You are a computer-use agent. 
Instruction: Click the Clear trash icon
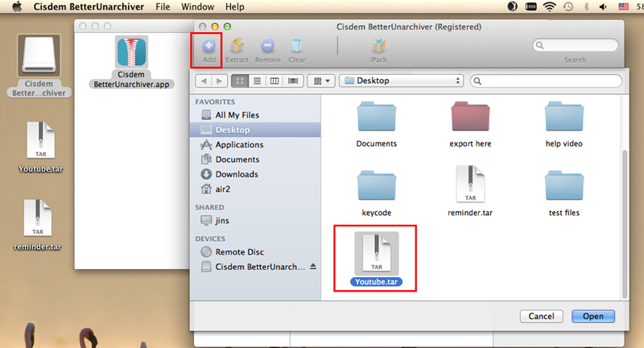click(296, 51)
